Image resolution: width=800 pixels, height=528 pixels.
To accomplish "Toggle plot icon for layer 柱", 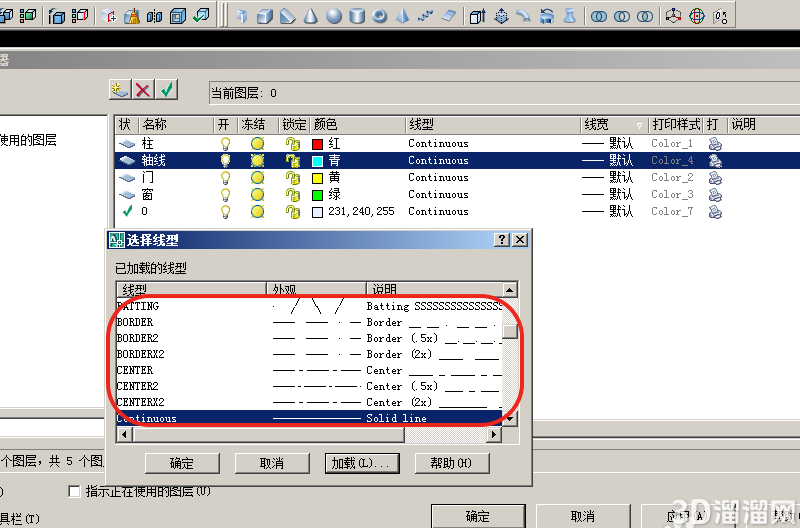I will click(715, 144).
